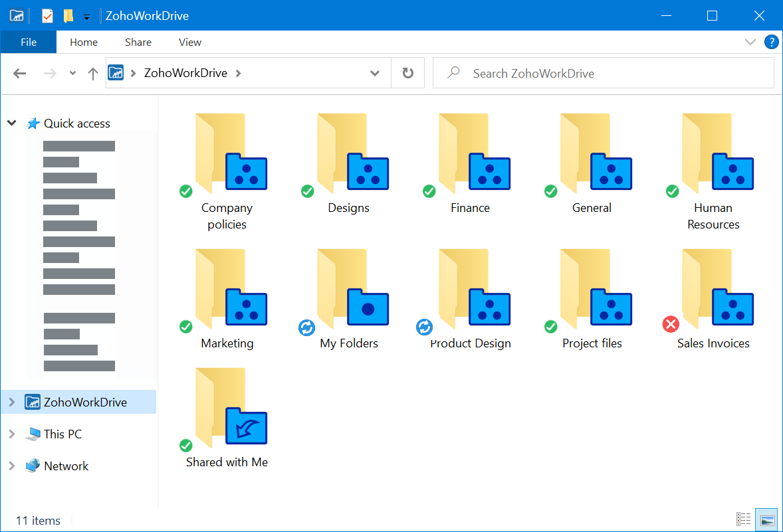Click the Properties checkmark icon in the quick access toolbar
The width and height of the screenshot is (783, 532).
tap(47, 16)
